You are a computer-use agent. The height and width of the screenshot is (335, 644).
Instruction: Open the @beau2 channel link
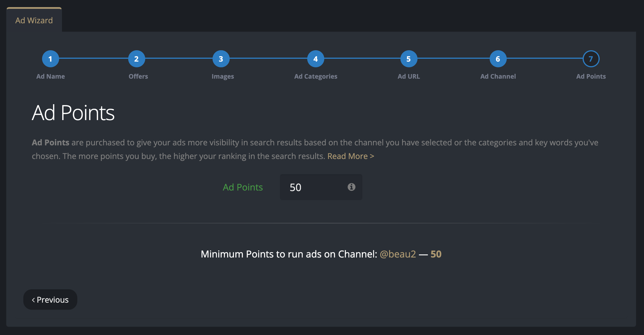coord(398,254)
